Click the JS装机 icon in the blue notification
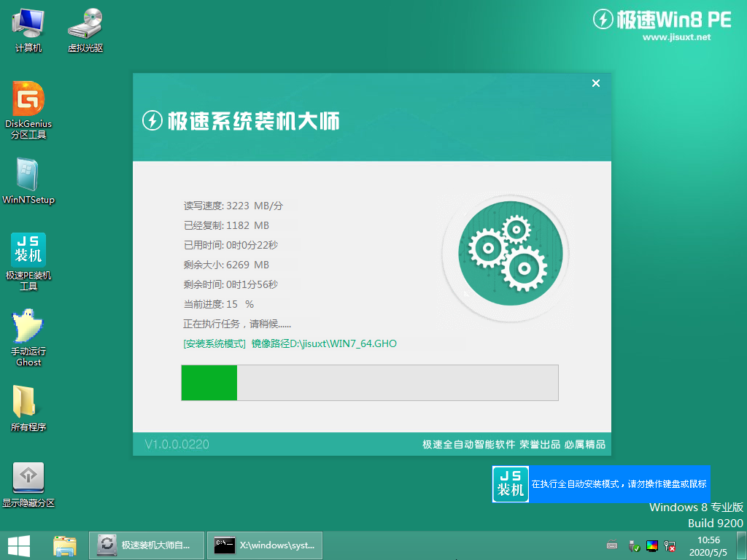The width and height of the screenshot is (747, 560). (x=510, y=484)
